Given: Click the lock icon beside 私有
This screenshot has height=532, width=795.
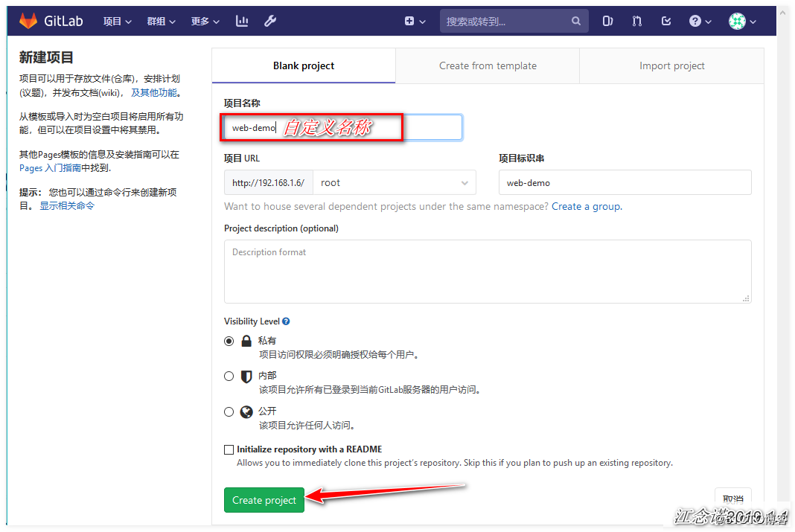Looking at the screenshot, I should tap(246, 341).
